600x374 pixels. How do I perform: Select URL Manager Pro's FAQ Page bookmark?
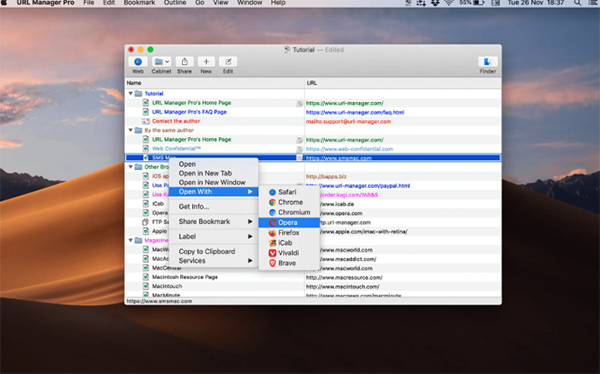189,112
